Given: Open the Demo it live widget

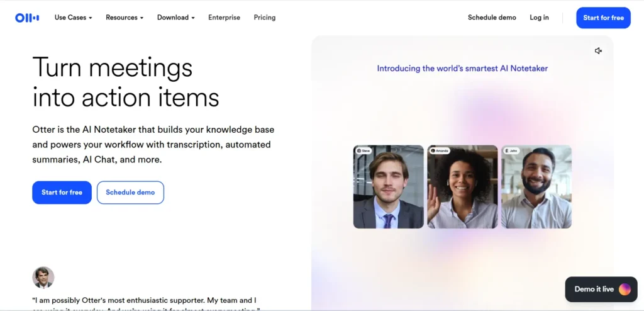Looking at the screenshot, I should tap(601, 289).
